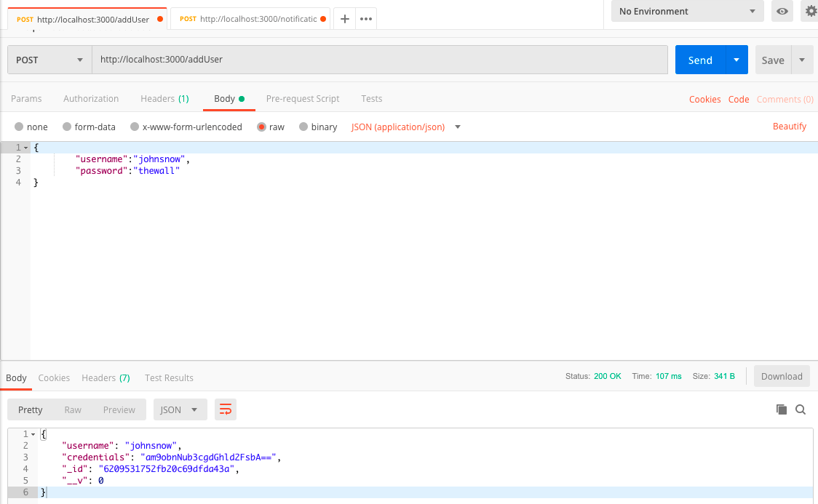
Task: Open the request Body tab
Action: click(229, 98)
